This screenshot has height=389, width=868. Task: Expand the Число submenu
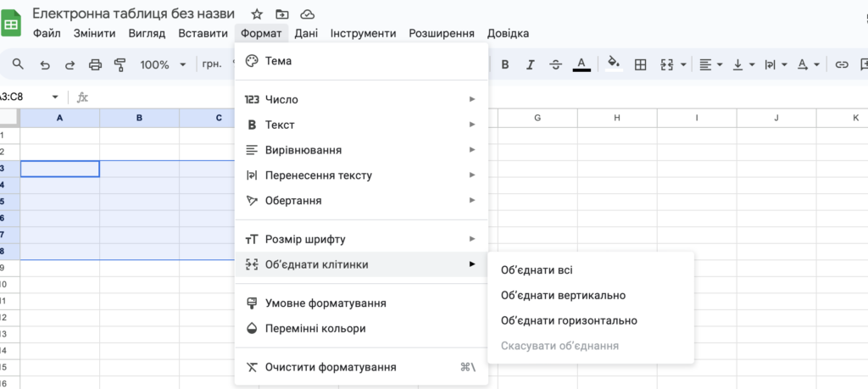coord(361,100)
